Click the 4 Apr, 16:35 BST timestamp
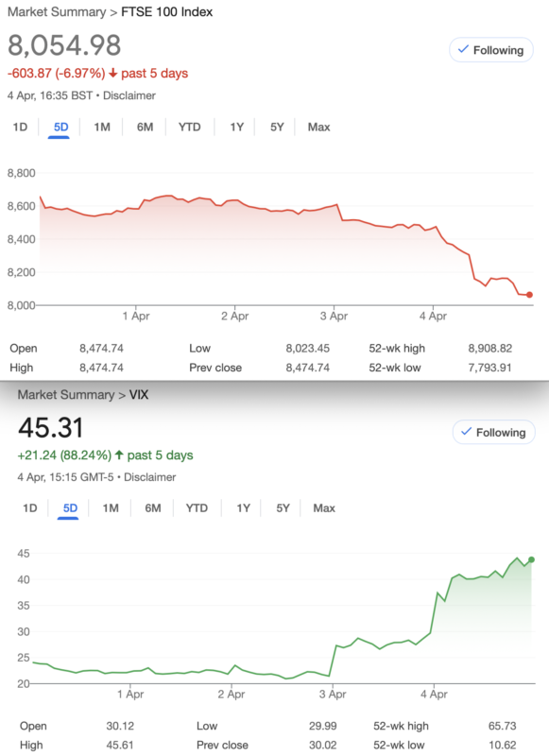This screenshot has height=756, width=549. [x=50, y=95]
